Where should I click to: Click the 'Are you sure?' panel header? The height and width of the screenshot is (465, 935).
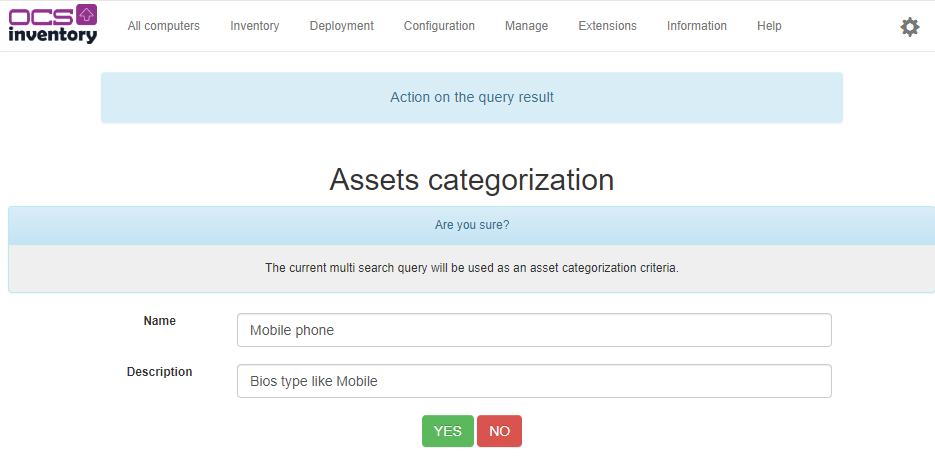coord(471,225)
